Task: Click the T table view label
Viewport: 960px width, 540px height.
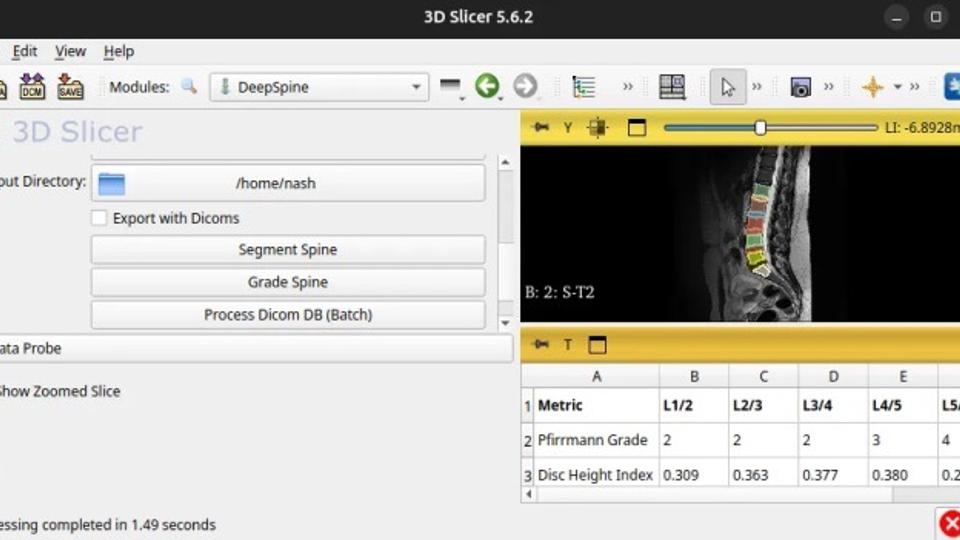Action: [x=568, y=345]
